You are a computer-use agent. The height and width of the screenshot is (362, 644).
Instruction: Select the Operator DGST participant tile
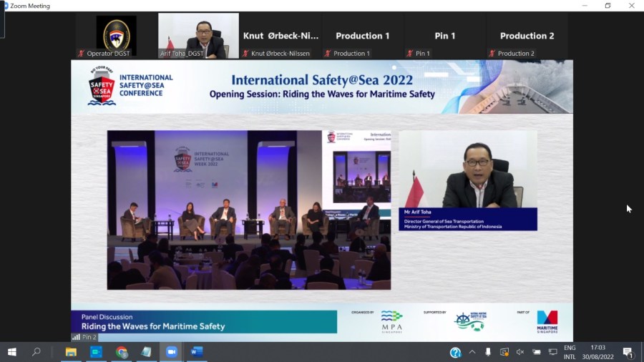point(116,36)
